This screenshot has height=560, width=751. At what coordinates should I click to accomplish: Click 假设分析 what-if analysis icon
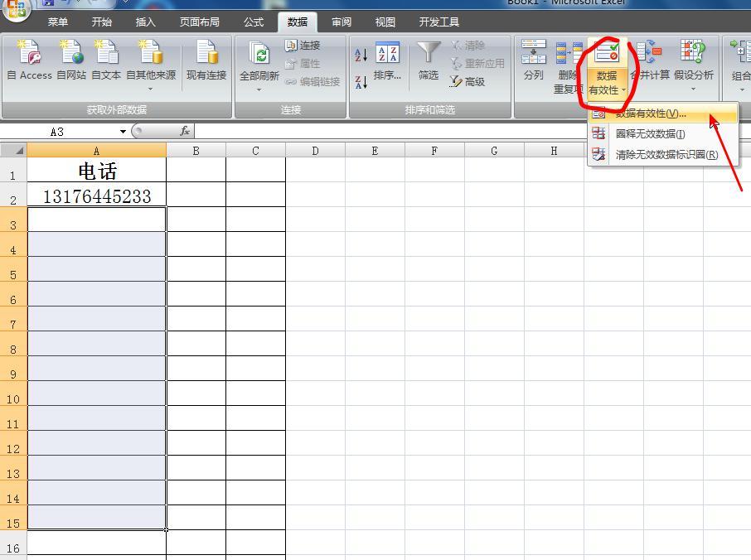pos(693,51)
